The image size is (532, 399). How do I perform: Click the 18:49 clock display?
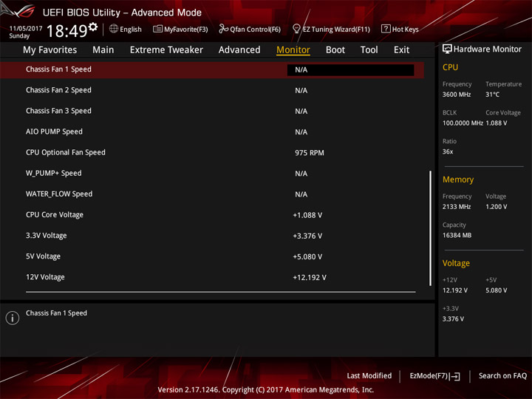(x=66, y=31)
